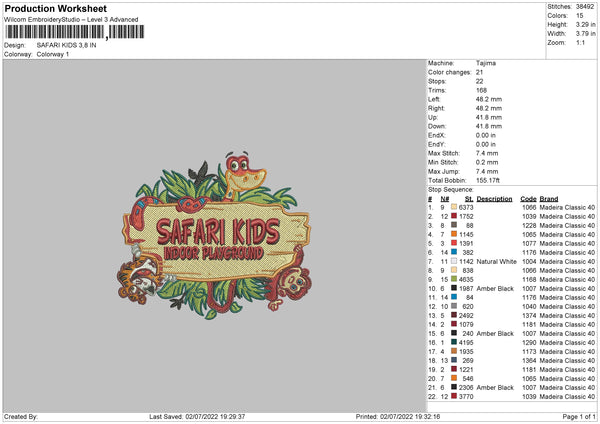Click the N# column header
600x424 pixels.
coord(445,199)
